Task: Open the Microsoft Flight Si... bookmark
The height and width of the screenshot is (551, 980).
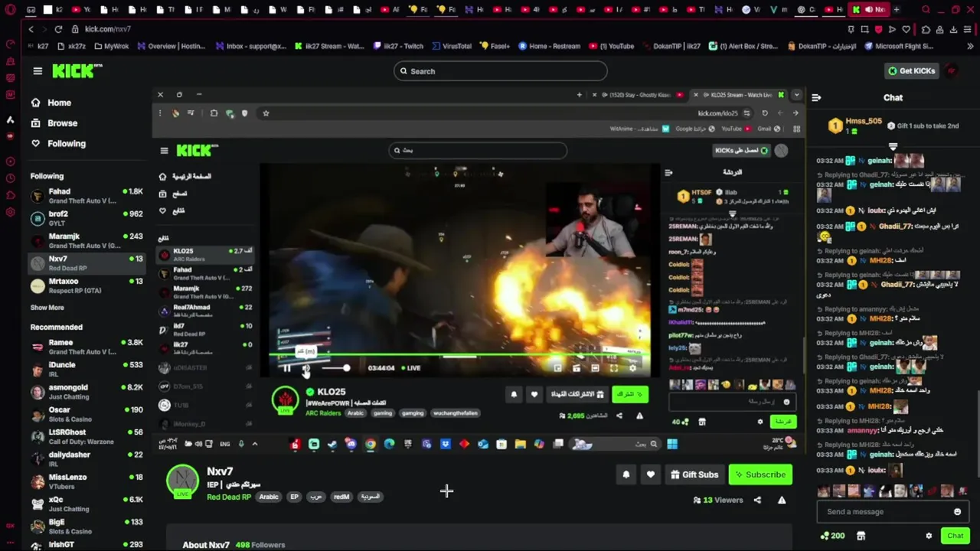Action: point(898,46)
